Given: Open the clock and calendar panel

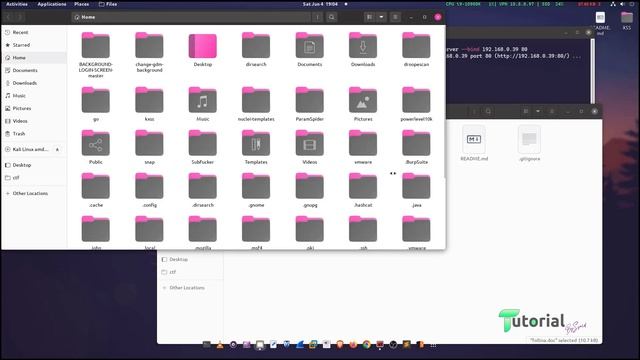Looking at the screenshot, I should [x=321, y=4].
